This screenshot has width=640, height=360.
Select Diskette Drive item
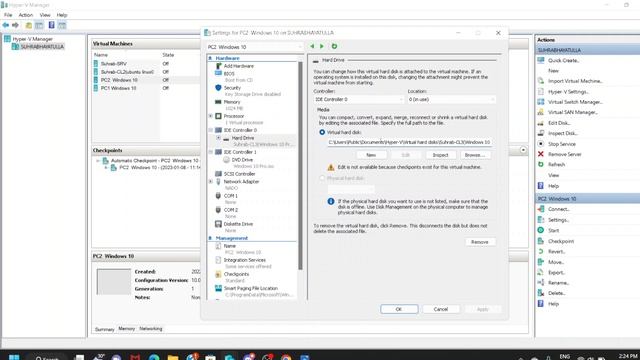(238, 224)
